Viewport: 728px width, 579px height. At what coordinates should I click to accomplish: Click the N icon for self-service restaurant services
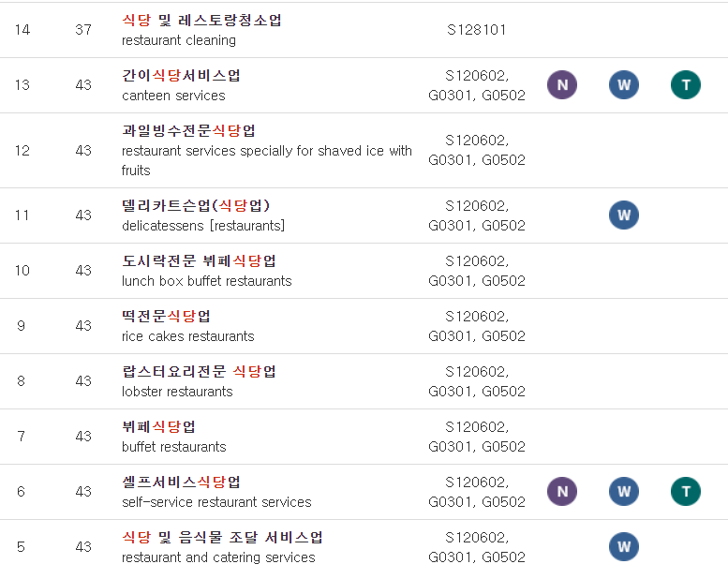[562, 491]
